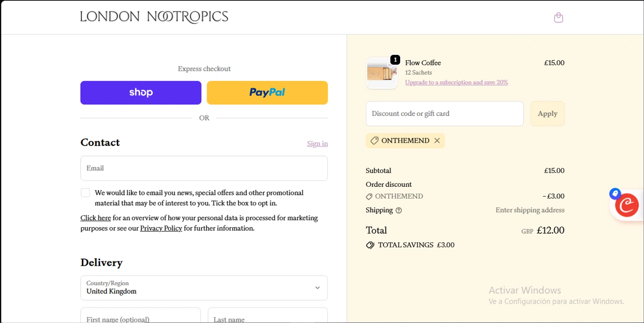This screenshot has height=323, width=644.
Task: Click the Total Savings tag icon
Action: point(370,245)
